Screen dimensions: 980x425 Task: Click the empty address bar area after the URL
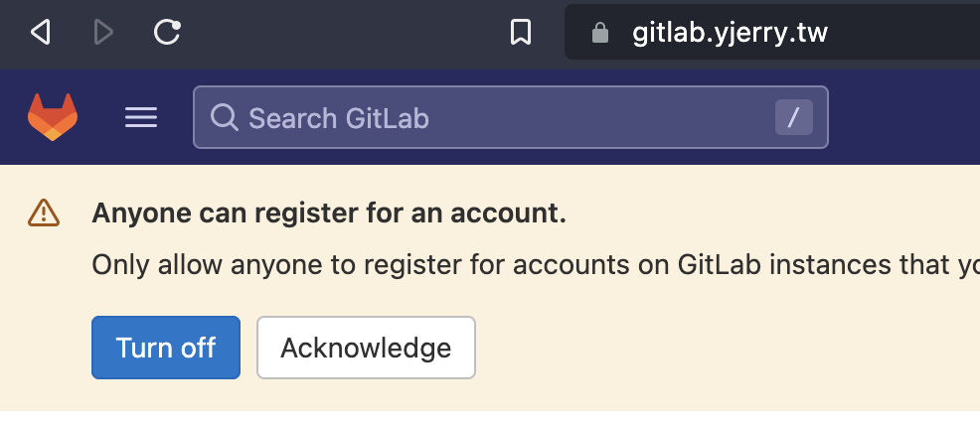(904, 34)
